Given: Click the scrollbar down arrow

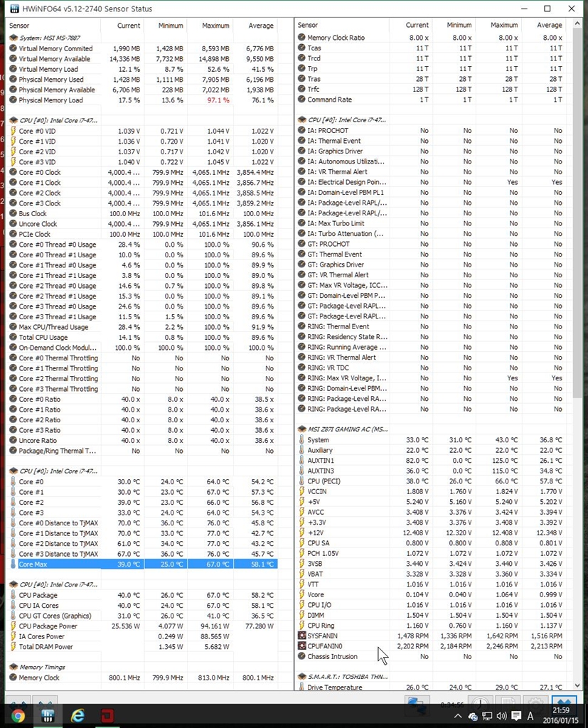Looking at the screenshot, I should point(577,685).
